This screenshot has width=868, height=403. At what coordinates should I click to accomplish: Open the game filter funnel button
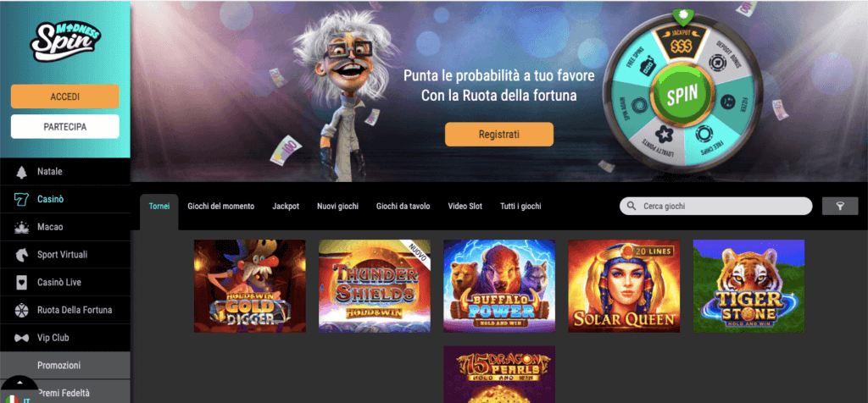(840, 207)
